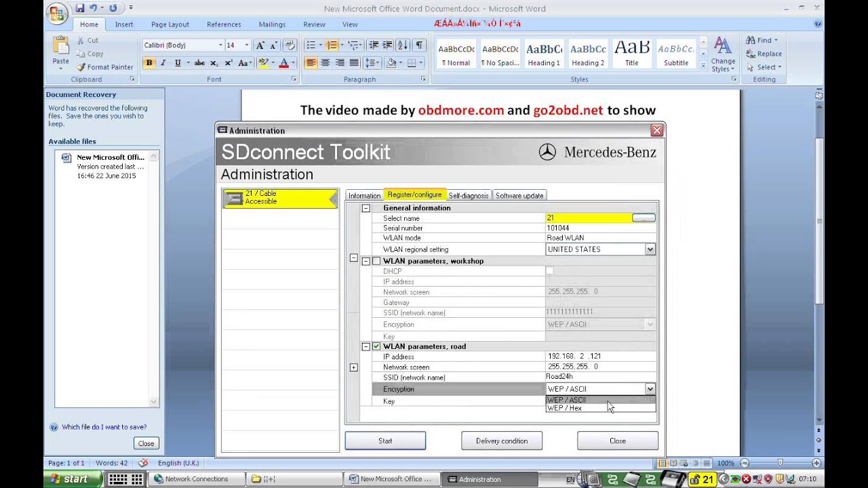Click the Word zoom slider handle
Viewport: 868px width, 488px height.
coord(780,463)
